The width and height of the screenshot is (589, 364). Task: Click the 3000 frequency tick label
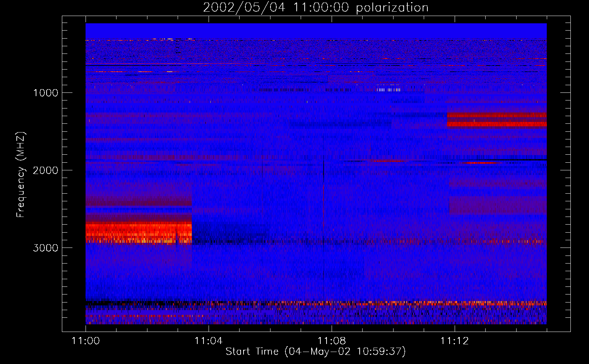point(46,248)
